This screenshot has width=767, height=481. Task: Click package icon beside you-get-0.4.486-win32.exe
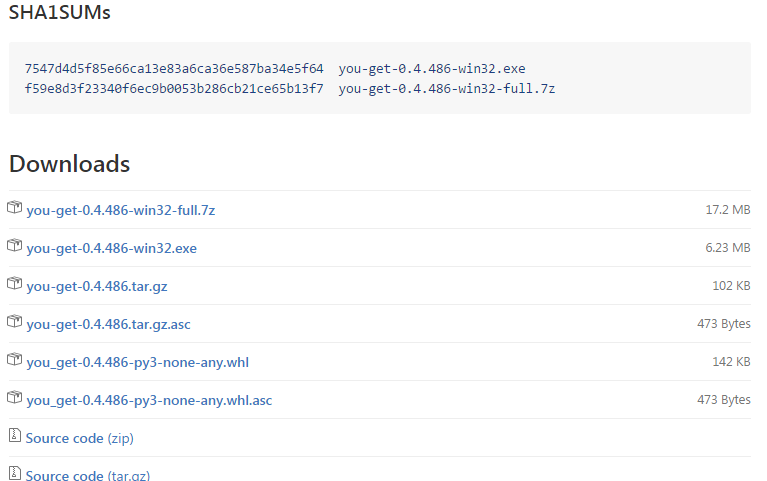tap(15, 245)
